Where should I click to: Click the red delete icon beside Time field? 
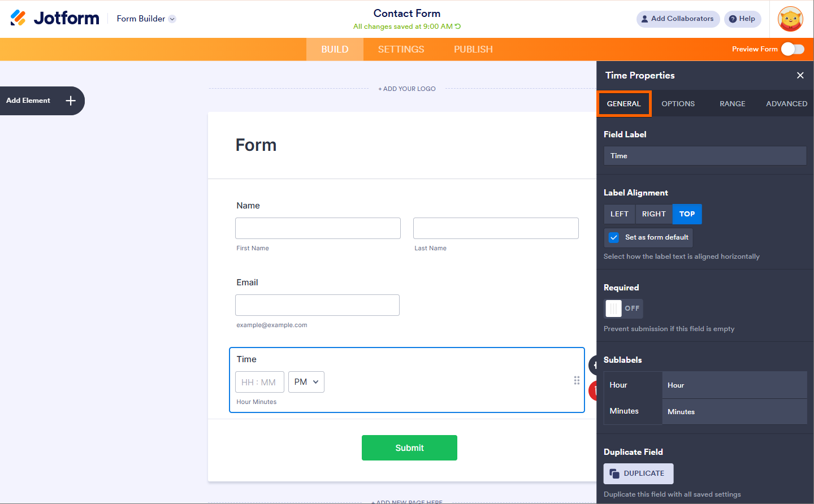coord(593,390)
